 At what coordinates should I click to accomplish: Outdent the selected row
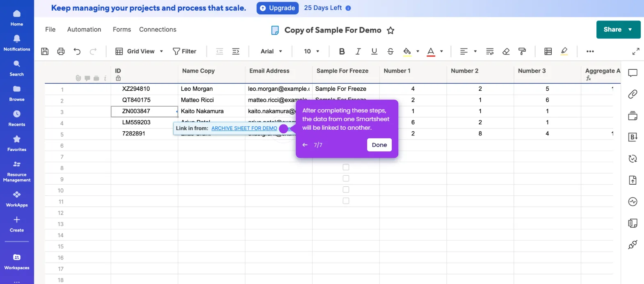click(219, 51)
